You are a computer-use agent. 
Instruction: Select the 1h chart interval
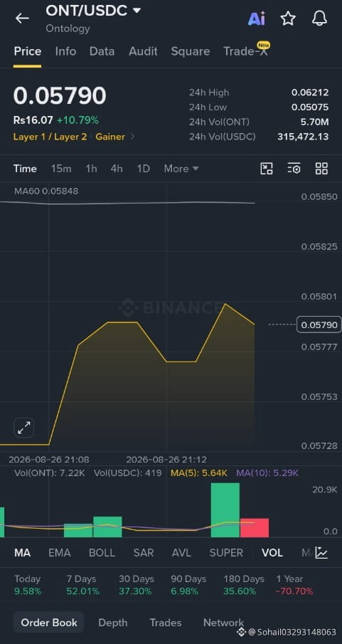tap(91, 169)
